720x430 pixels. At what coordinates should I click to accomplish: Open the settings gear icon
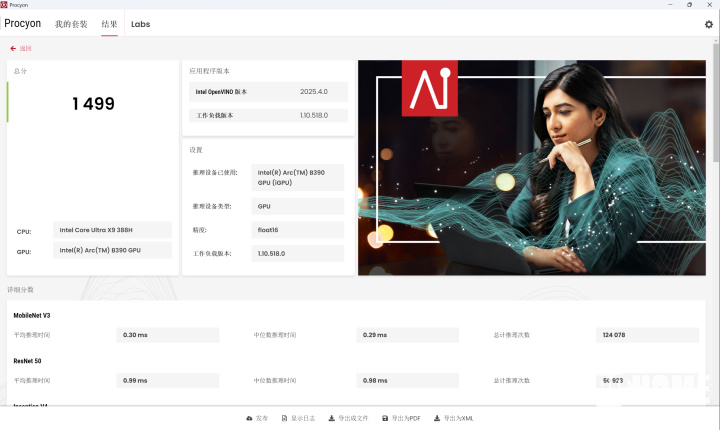point(709,24)
